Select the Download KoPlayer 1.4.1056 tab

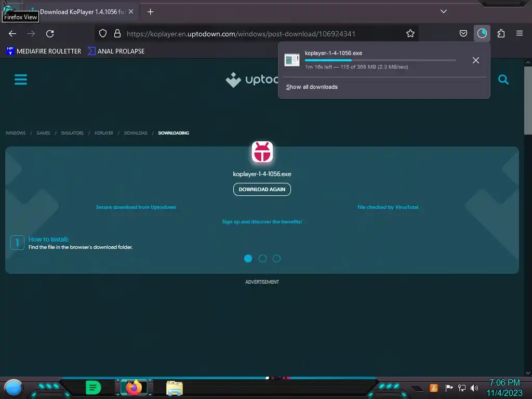pos(82,12)
